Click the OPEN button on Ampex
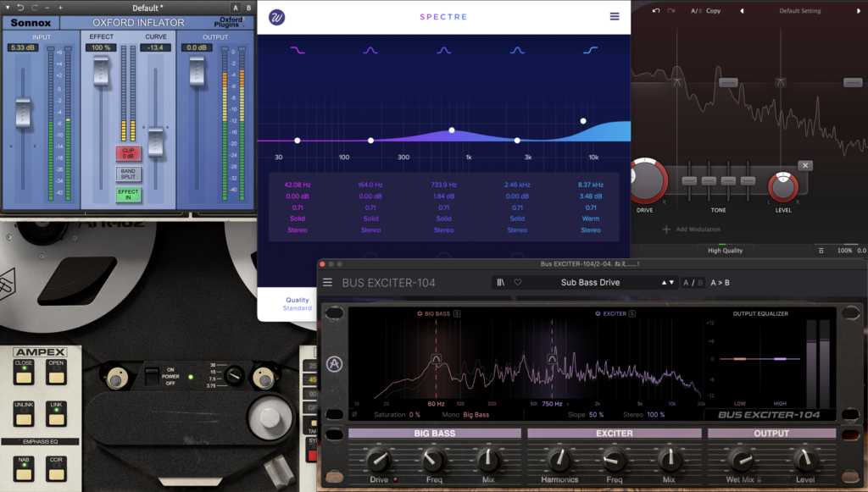This screenshot has width=868, height=492. click(56, 377)
